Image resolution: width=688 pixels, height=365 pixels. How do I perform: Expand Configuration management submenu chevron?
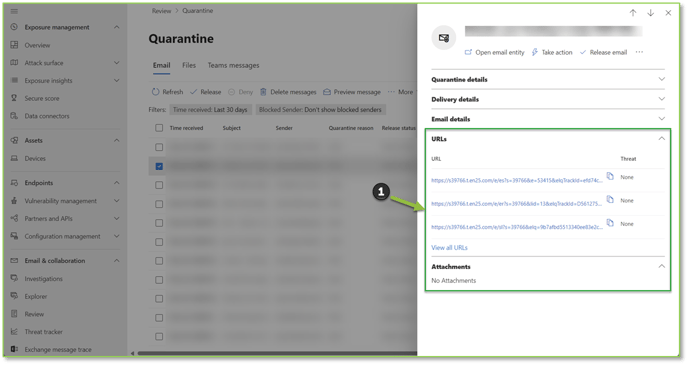tap(116, 236)
